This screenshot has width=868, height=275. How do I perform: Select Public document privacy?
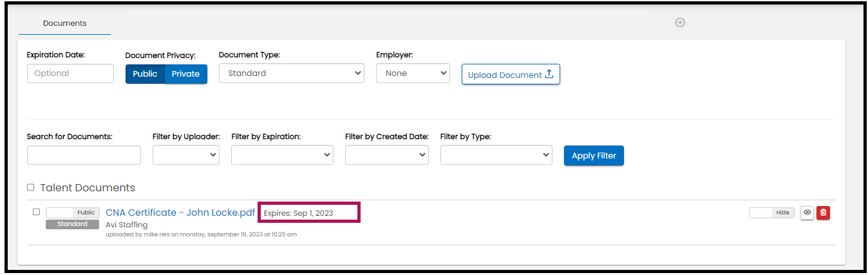(x=145, y=74)
